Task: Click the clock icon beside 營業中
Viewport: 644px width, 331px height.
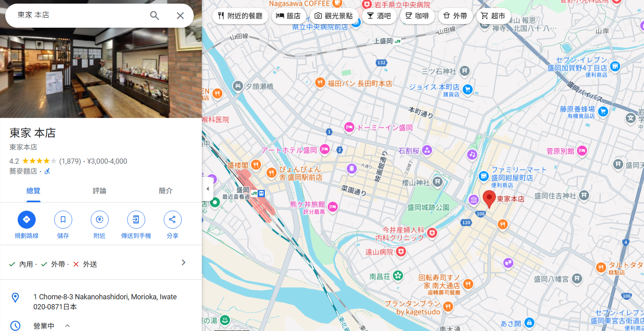Action: [15, 326]
